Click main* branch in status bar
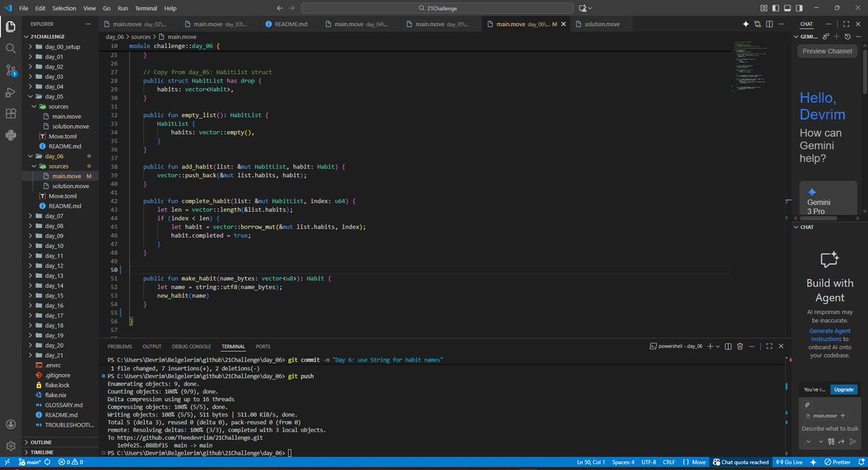This screenshot has height=470, width=868. pos(30,462)
